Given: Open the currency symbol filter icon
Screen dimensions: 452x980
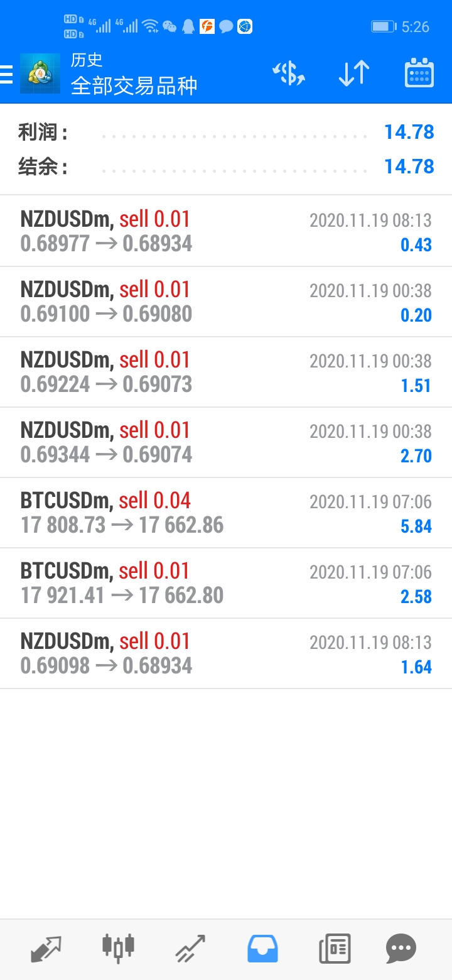Looking at the screenshot, I should point(289,74).
